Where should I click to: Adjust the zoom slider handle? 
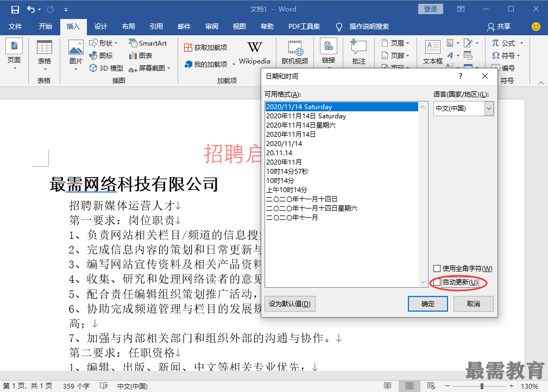482,386
